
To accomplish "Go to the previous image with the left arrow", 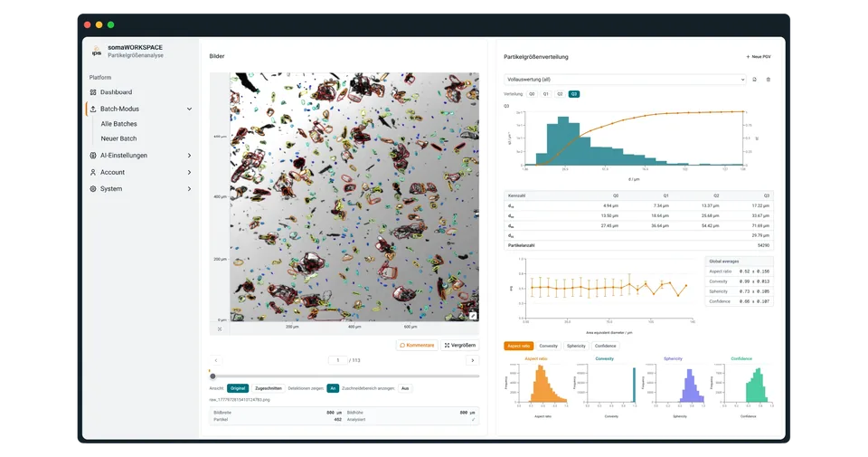I will click(x=216, y=360).
